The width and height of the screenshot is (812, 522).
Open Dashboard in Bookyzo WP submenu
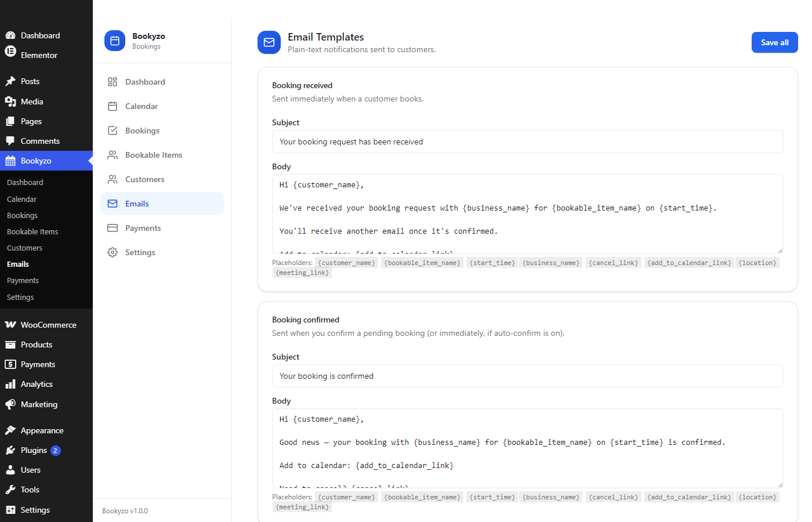(x=25, y=182)
